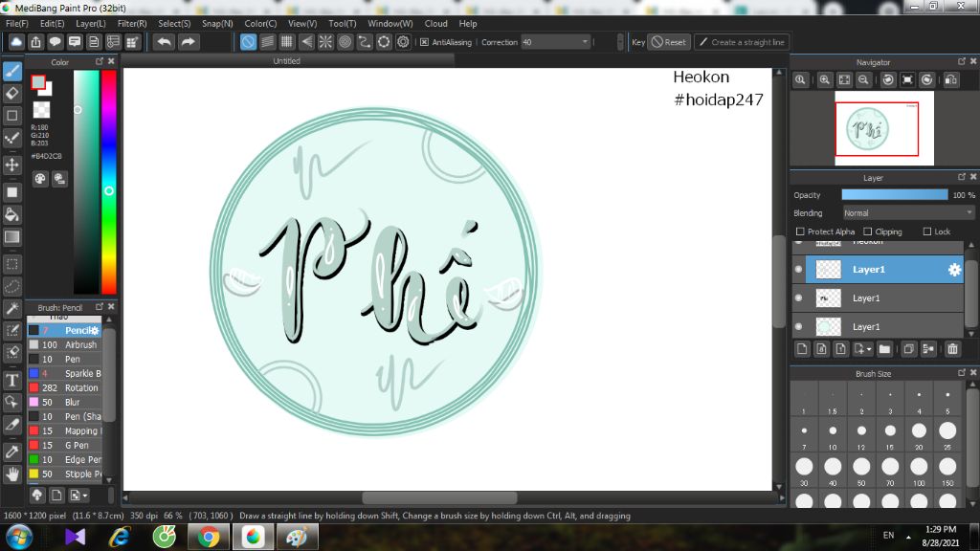Click the Redo arrow in toolbar
Screen dimensions: 980x551
pyautogui.click(x=188, y=42)
